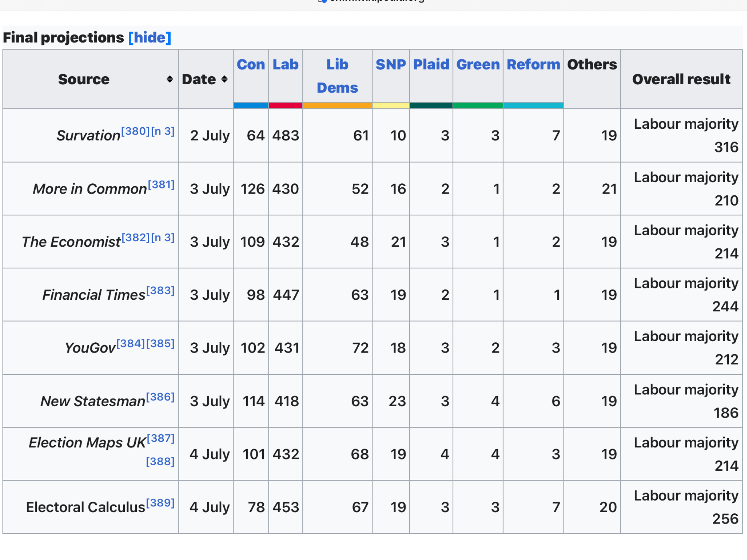This screenshot has width=747, height=560.
Task: Open the Plaid header link
Action: click(431, 65)
